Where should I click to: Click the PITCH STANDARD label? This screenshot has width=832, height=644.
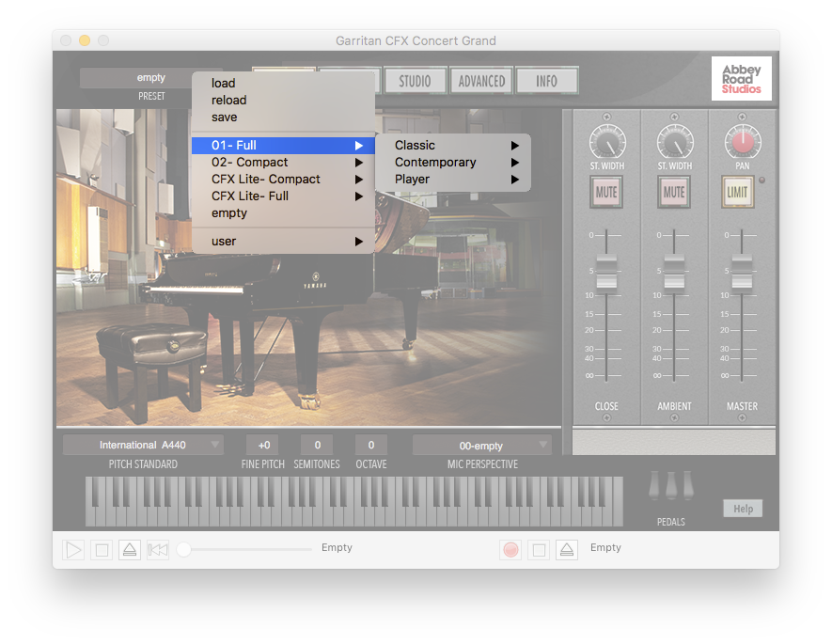[143, 464]
